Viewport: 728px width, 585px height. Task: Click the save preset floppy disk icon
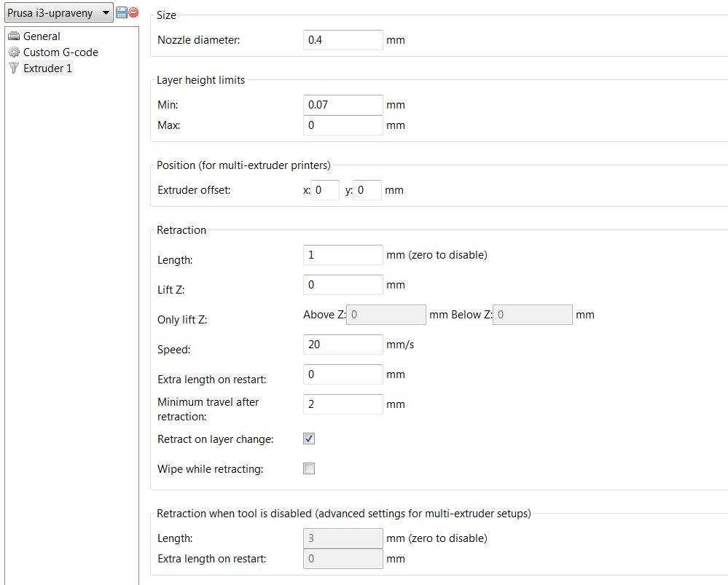122,13
